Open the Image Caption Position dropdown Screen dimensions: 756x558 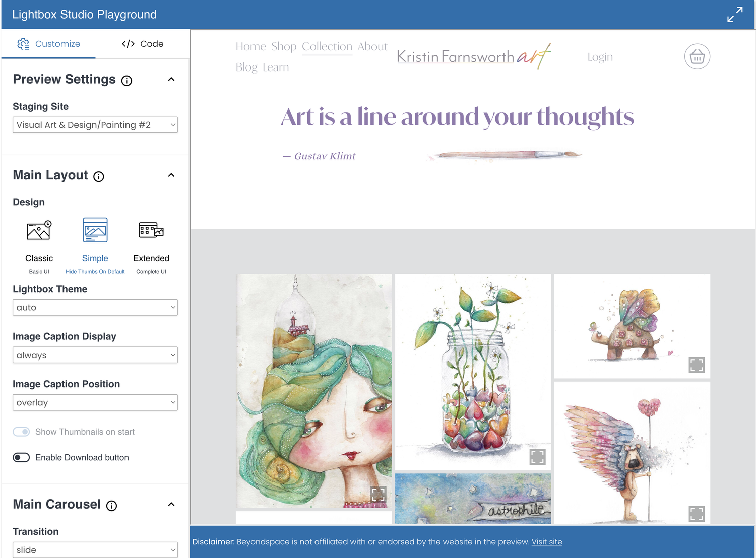click(x=95, y=402)
